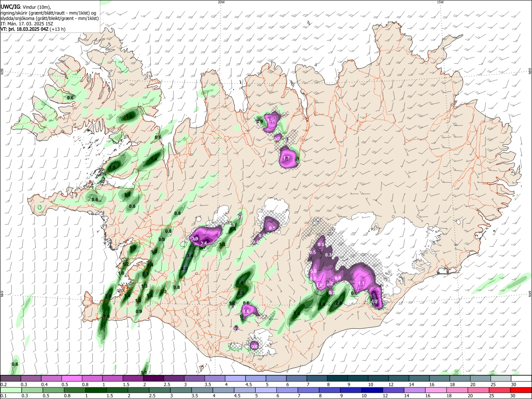This screenshot has height=399, width=532.
Task: Select upper-row pale gray swatch between 25 and 30
Action: pyautogui.click(x=500, y=378)
